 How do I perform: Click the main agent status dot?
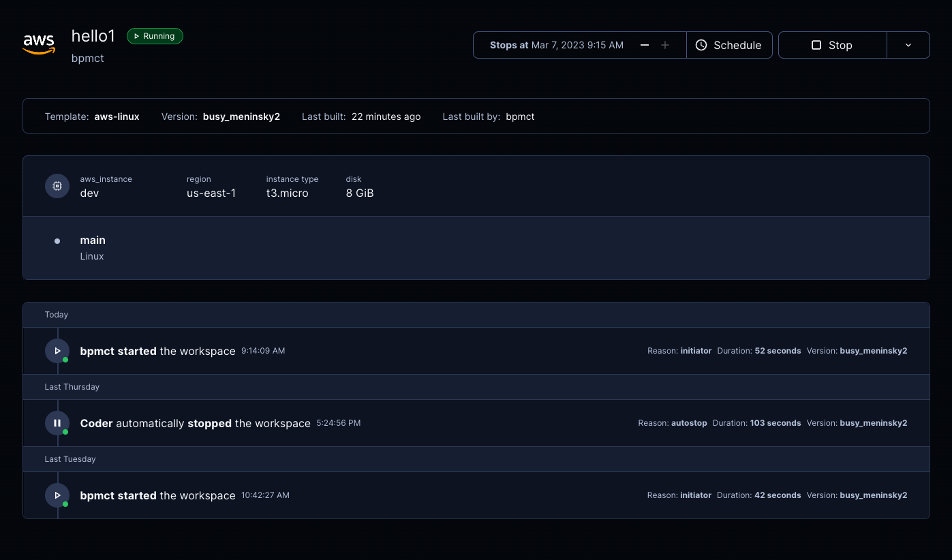(57, 241)
